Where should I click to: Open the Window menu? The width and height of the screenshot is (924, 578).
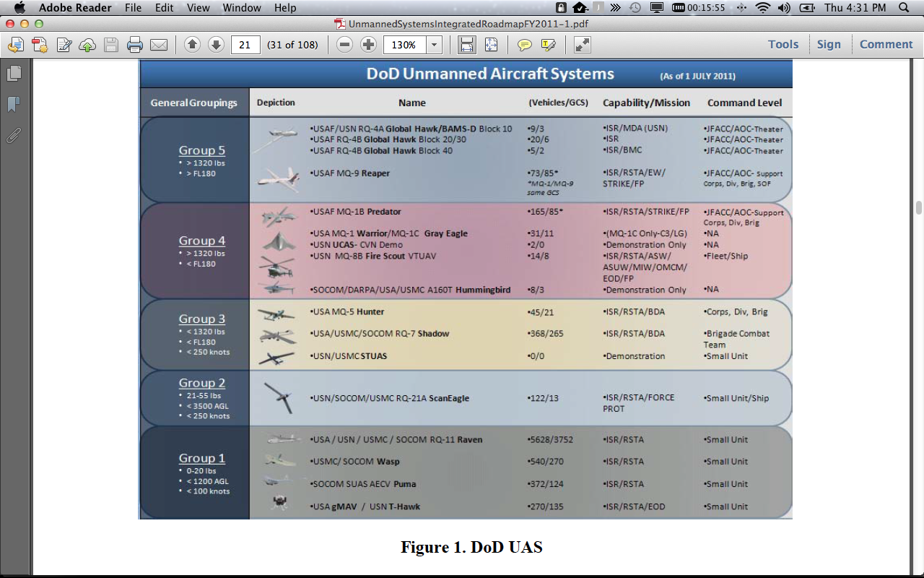point(242,8)
